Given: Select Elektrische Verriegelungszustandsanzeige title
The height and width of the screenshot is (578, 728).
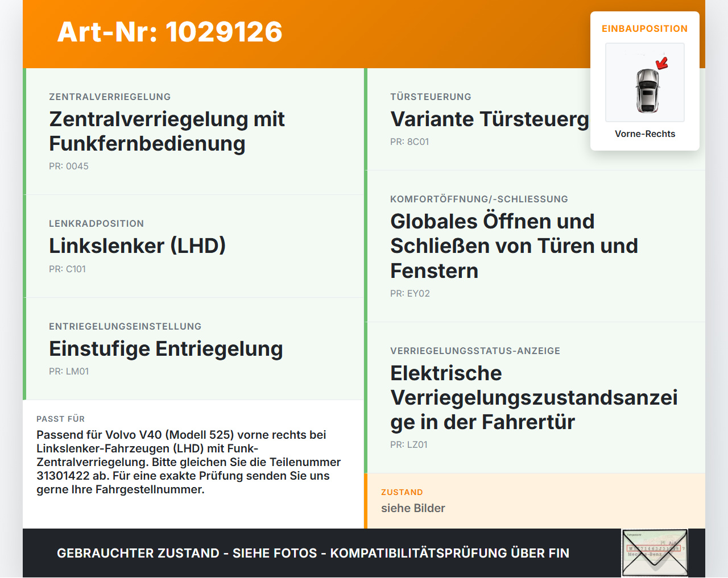Looking at the screenshot, I should 534,397.
